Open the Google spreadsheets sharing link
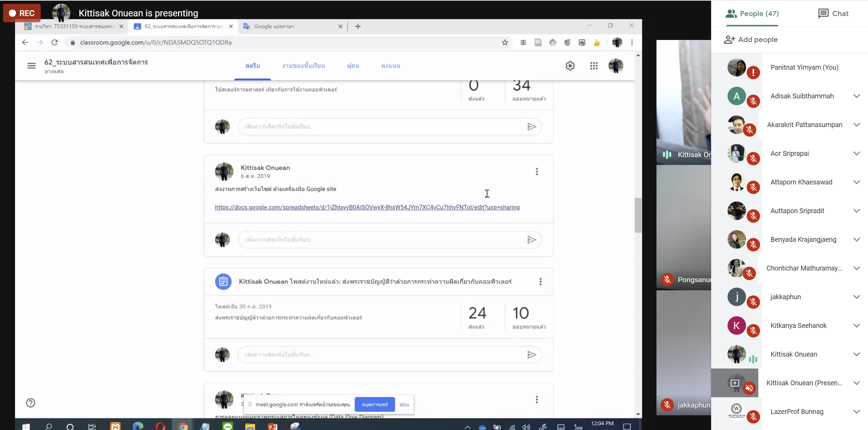Viewport: 868px width, 430px height. (x=367, y=207)
